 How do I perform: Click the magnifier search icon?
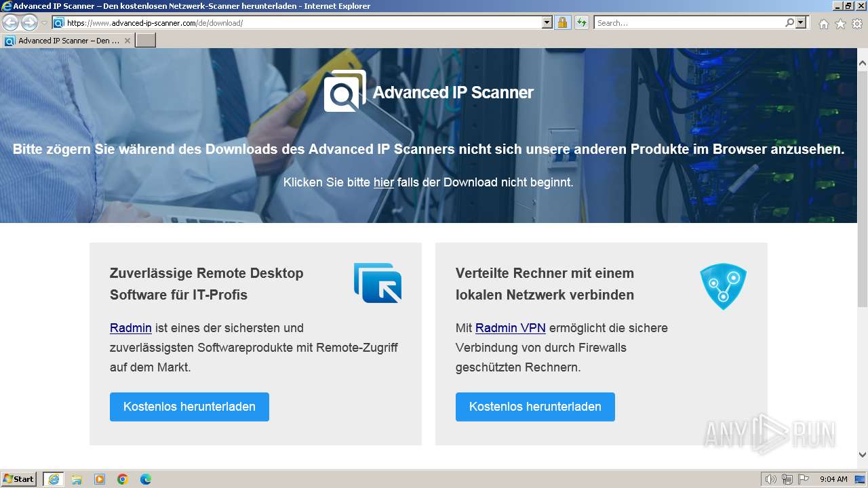click(x=789, y=23)
